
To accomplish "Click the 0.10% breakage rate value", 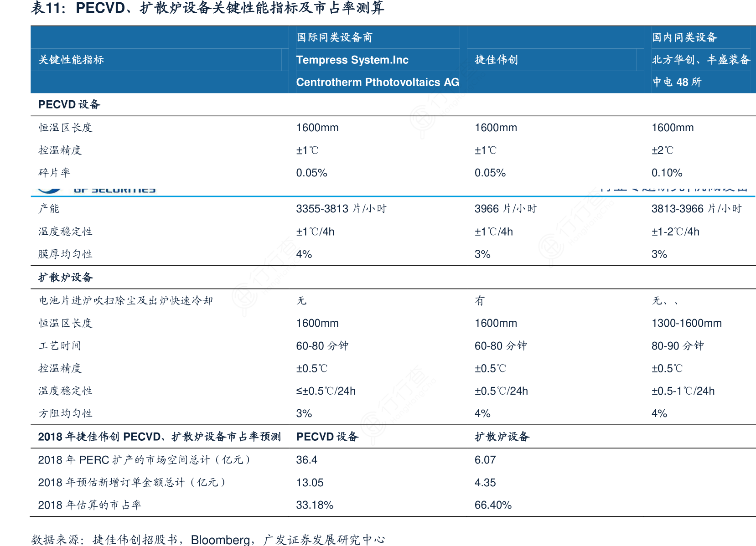I will tap(667, 173).
